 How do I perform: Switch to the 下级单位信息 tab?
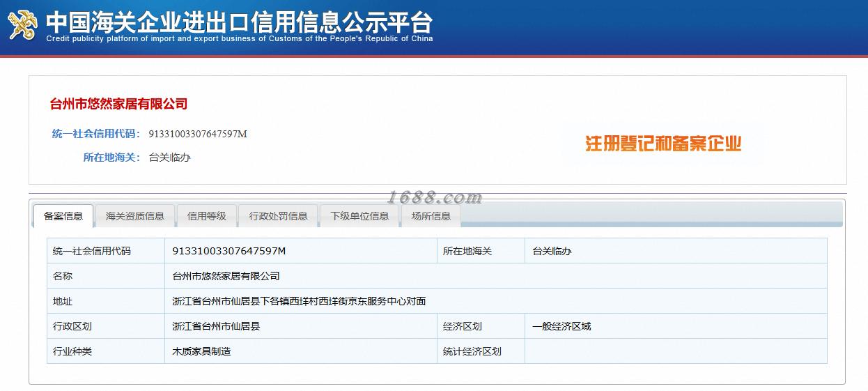pos(360,216)
